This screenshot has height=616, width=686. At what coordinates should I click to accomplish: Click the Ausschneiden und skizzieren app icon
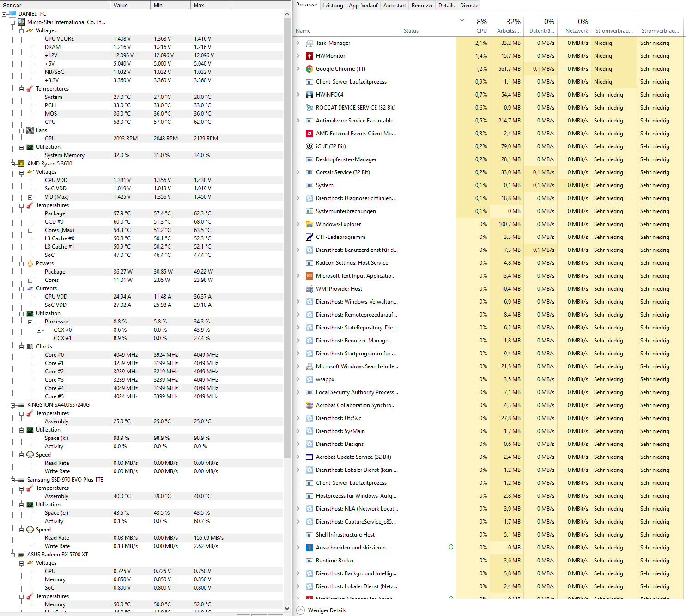pos(310,548)
